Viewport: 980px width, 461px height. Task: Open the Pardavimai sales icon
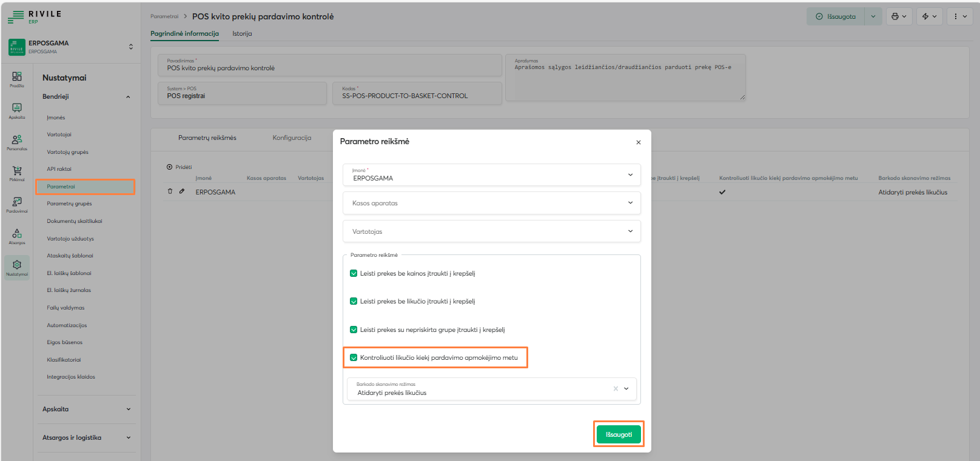point(17,204)
